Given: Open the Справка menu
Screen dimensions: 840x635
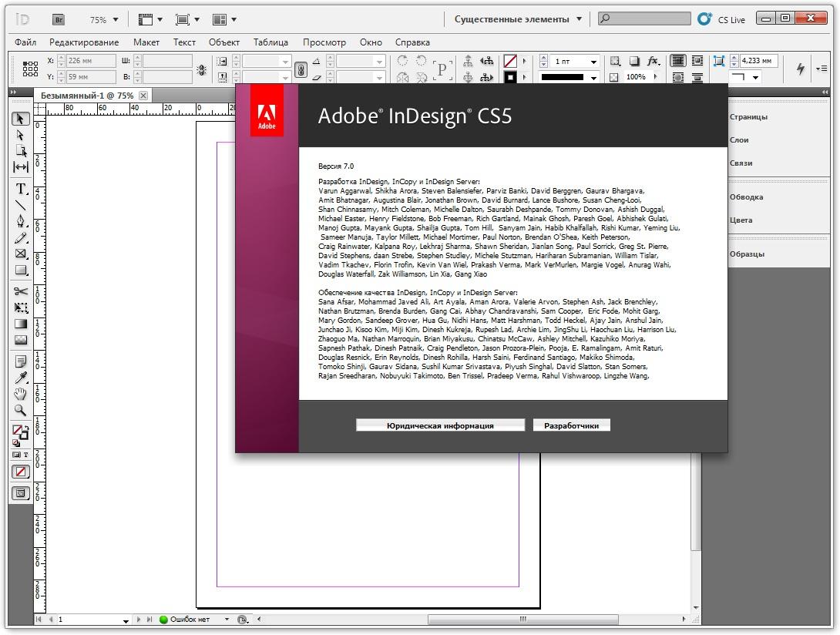Looking at the screenshot, I should (x=412, y=42).
